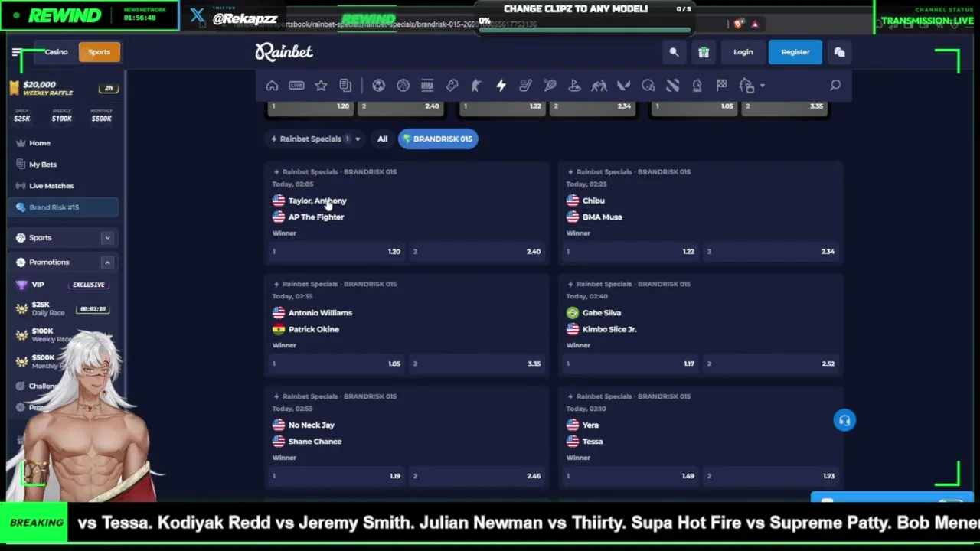Click the Taylor, Anthony fighter name

coord(317,201)
